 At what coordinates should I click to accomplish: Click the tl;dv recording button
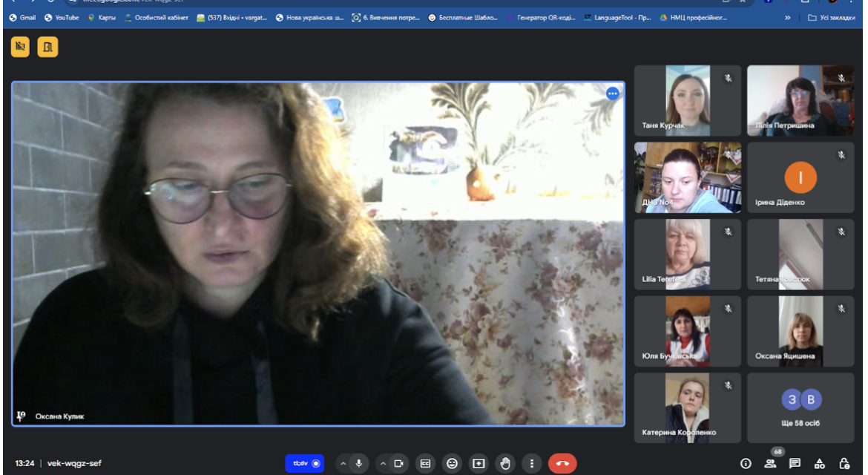[304, 463]
